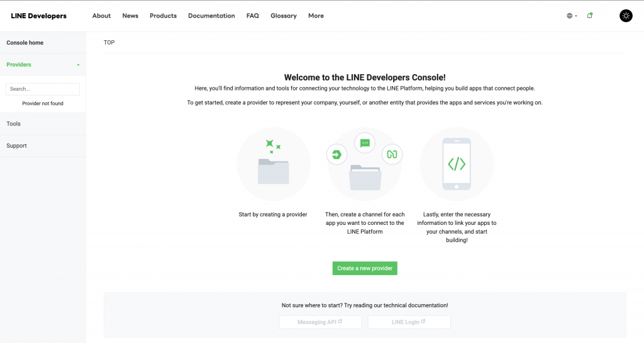644x343 pixels.
Task: Click external-link icon beside Messaging API
Action: (x=340, y=321)
